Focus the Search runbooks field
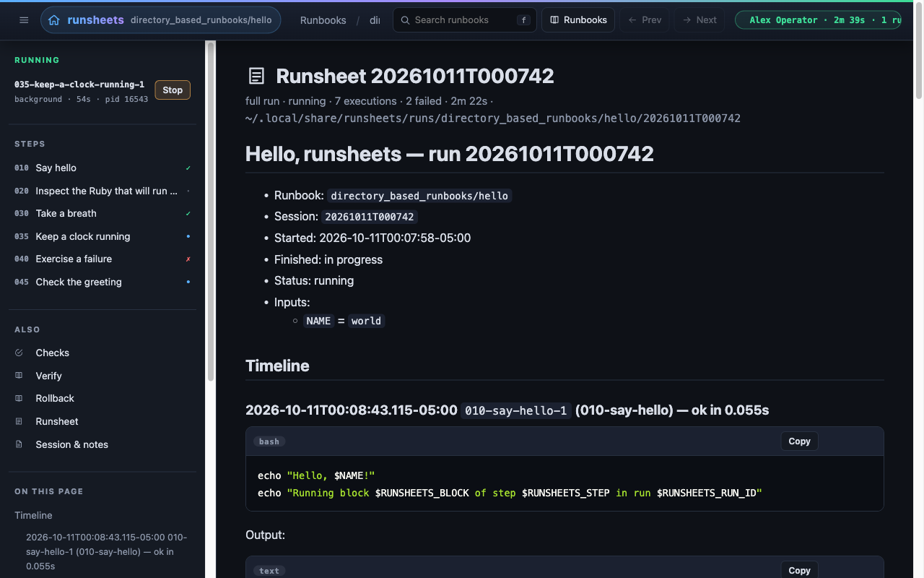Viewport: 924px width, 578px height. coord(465,20)
